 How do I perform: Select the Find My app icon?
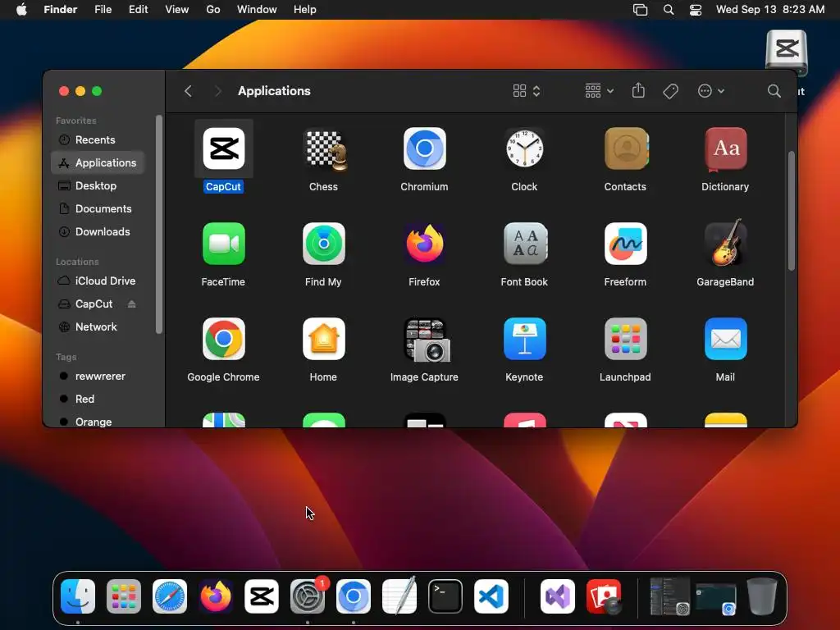click(323, 244)
